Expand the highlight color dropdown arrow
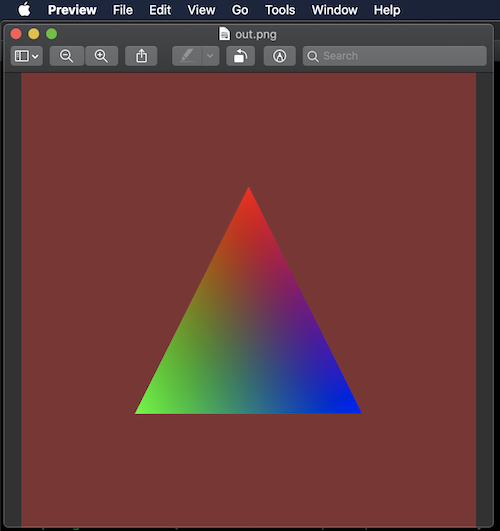 click(x=211, y=56)
